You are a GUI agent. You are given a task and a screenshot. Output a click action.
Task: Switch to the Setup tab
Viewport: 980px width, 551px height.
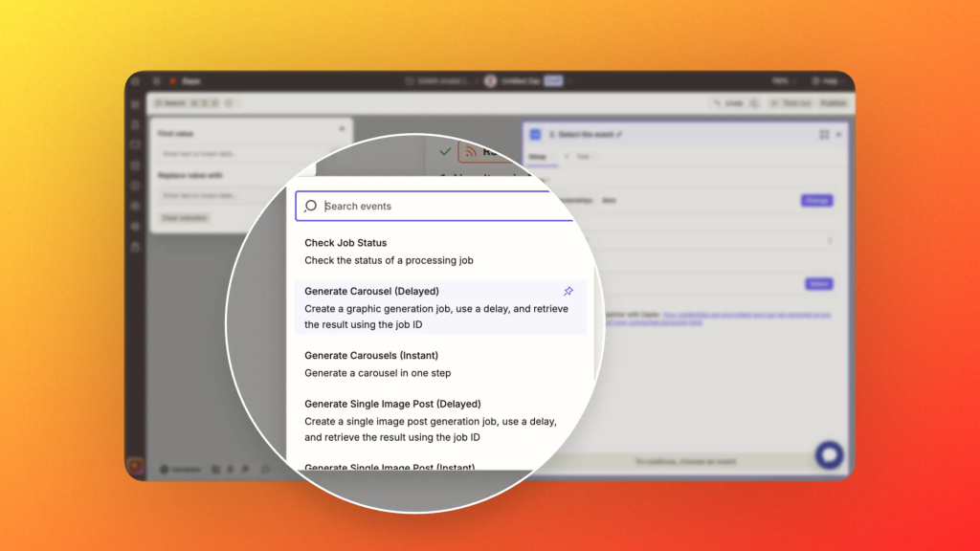[538, 156]
